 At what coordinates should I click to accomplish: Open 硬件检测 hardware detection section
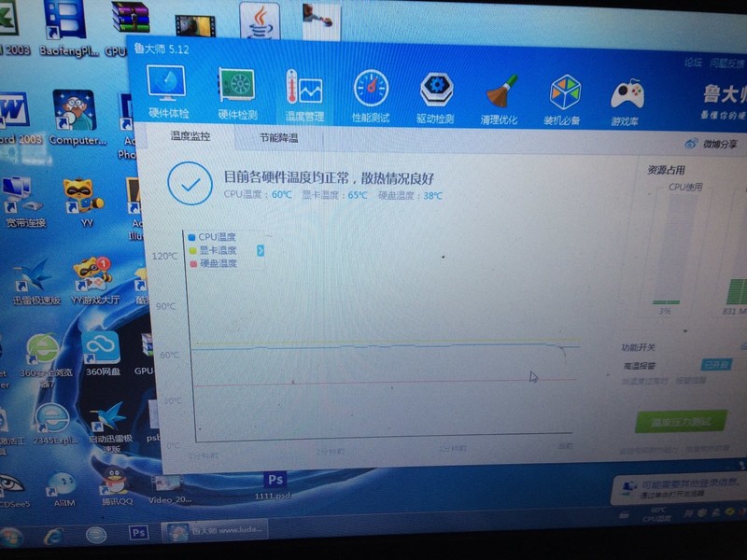pyautogui.click(x=237, y=93)
